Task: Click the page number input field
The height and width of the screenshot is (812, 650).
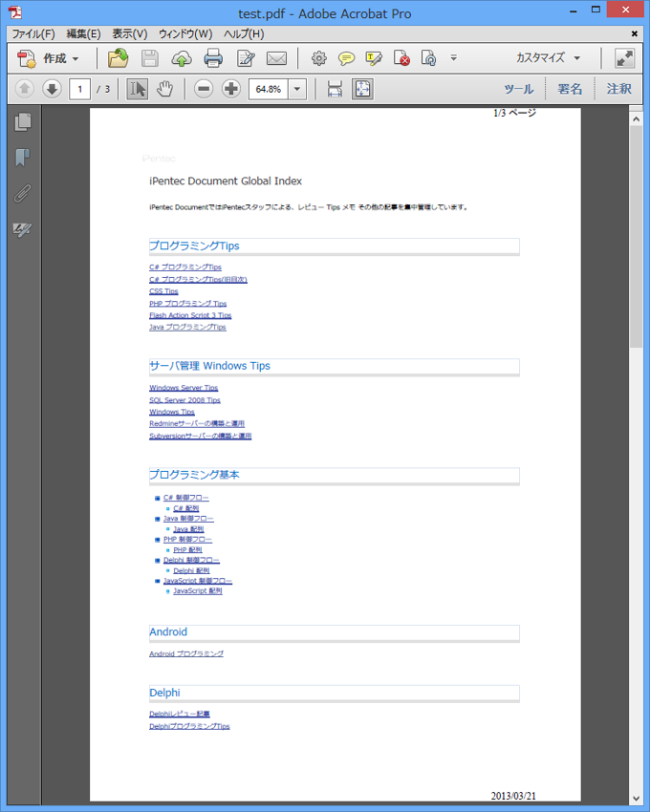Action: point(80,89)
